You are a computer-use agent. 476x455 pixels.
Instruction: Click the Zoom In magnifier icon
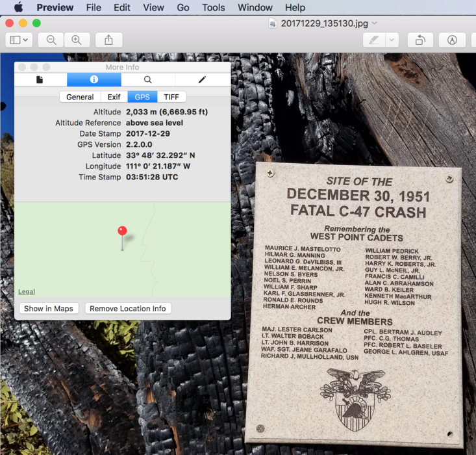[x=77, y=40]
